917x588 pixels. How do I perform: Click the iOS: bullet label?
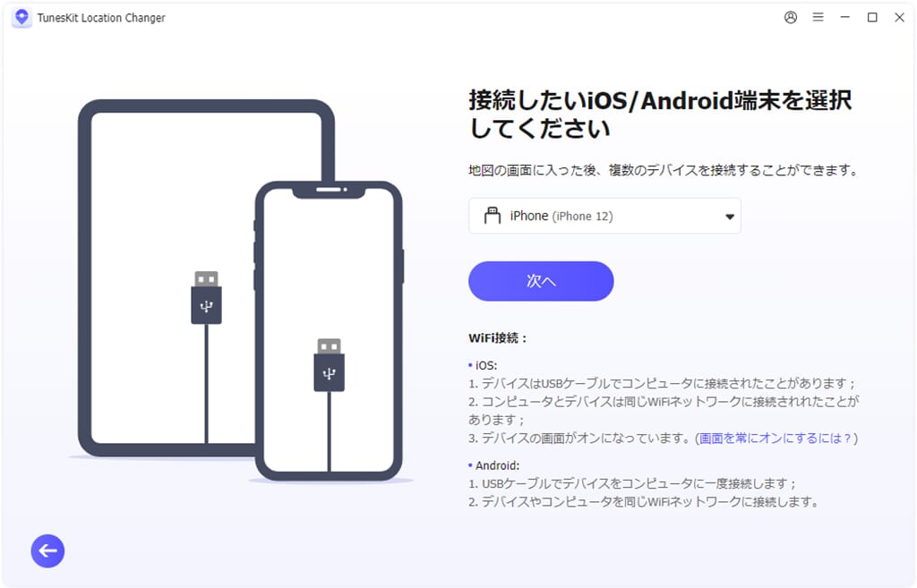click(x=483, y=365)
